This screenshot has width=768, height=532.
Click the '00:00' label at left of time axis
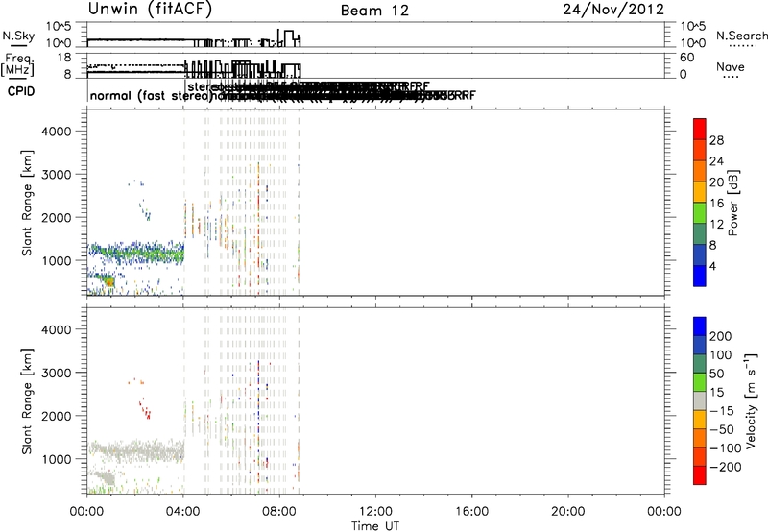pyautogui.click(x=86, y=511)
